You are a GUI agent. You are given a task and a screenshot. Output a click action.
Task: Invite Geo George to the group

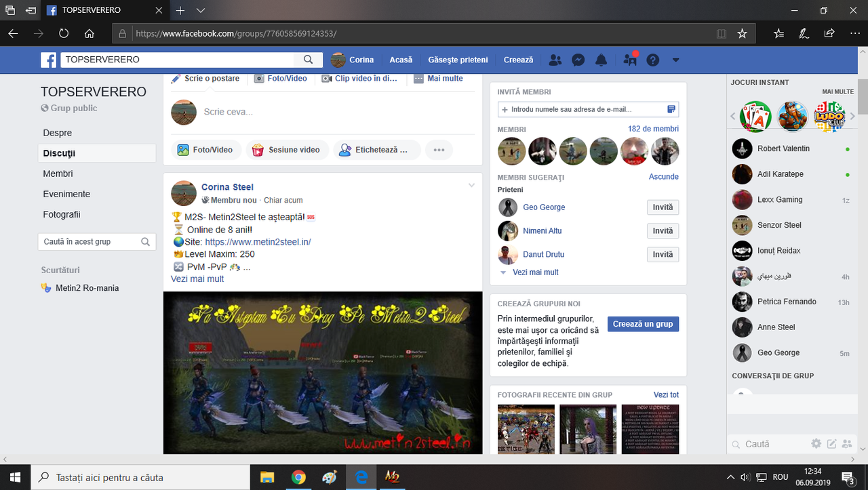coord(663,207)
